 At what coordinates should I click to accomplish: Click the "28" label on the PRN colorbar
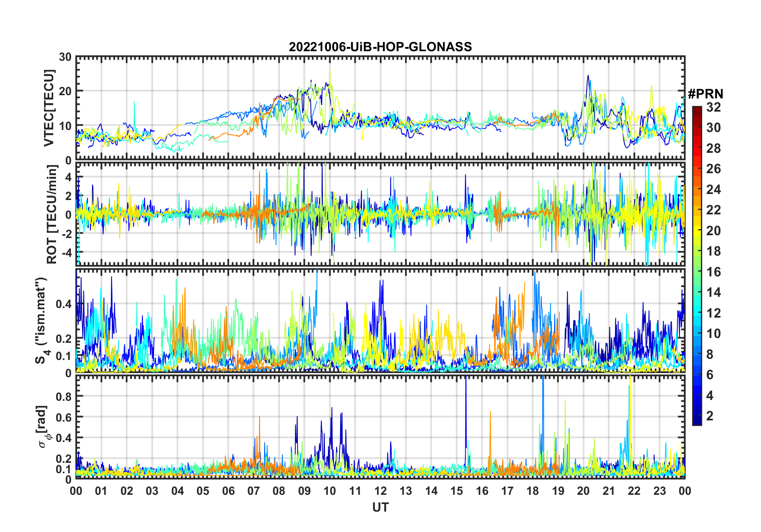pos(713,148)
